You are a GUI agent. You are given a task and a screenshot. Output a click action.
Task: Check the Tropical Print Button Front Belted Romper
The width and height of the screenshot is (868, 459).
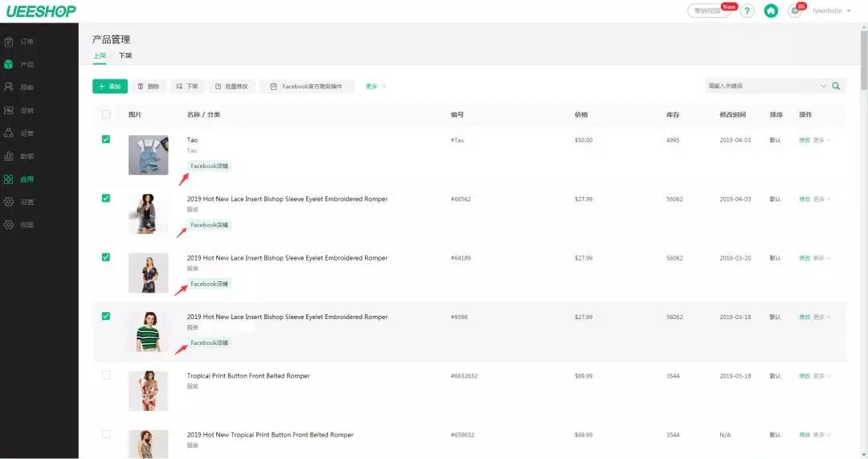(106, 375)
